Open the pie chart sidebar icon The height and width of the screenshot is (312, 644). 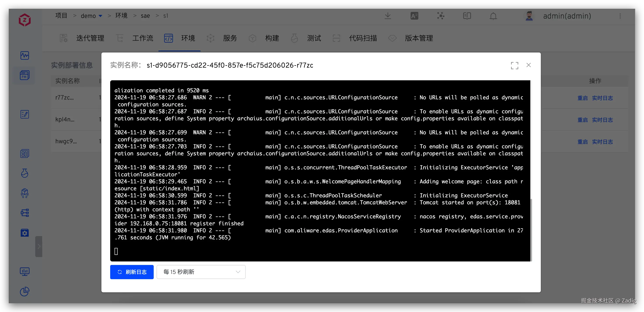click(x=24, y=291)
